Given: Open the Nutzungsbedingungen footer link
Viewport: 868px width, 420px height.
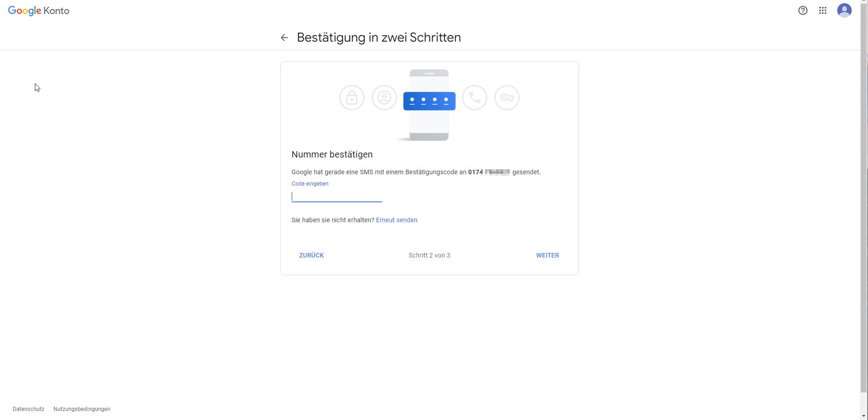Looking at the screenshot, I should click(82, 409).
